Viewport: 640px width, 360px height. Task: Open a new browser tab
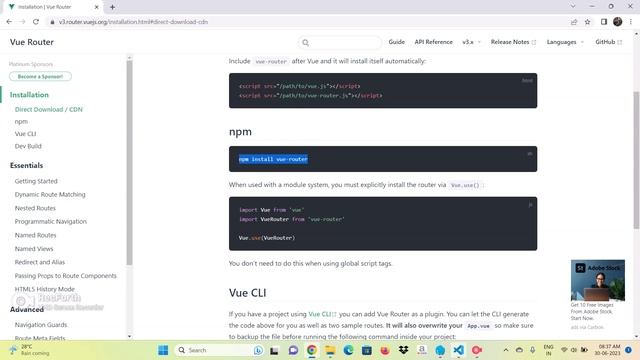coord(112,7)
